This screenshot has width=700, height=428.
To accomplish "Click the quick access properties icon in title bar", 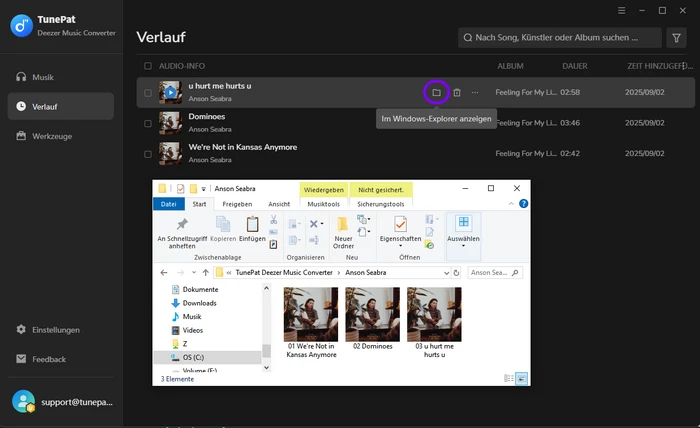I will pos(180,189).
